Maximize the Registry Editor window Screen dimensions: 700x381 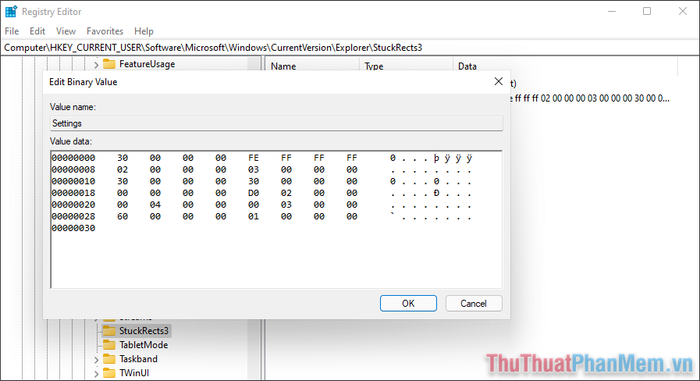click(x=646, y=11)
